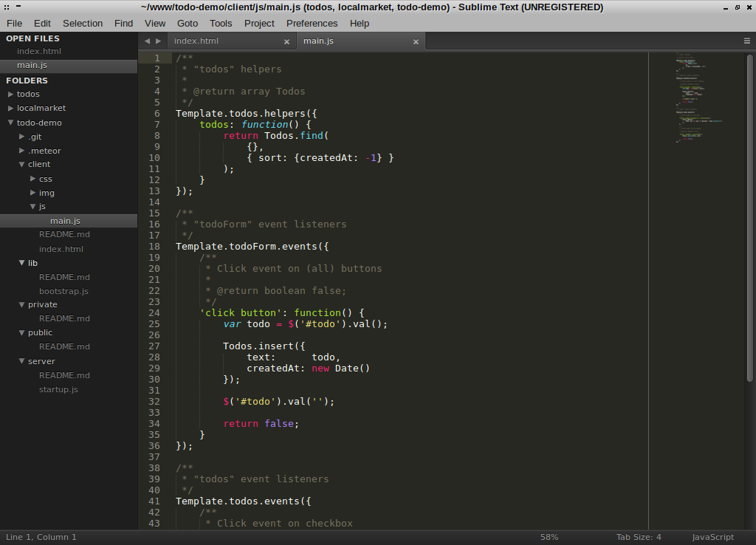The width and height of the screenshot is (756, 545).
Task: Expand the img folder
Action: tap(32, 193)
